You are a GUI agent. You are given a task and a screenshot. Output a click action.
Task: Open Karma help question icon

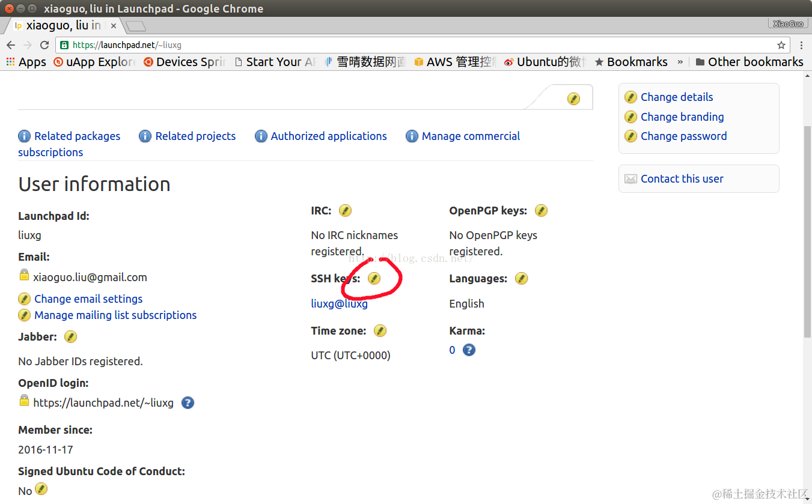(469, 350)
